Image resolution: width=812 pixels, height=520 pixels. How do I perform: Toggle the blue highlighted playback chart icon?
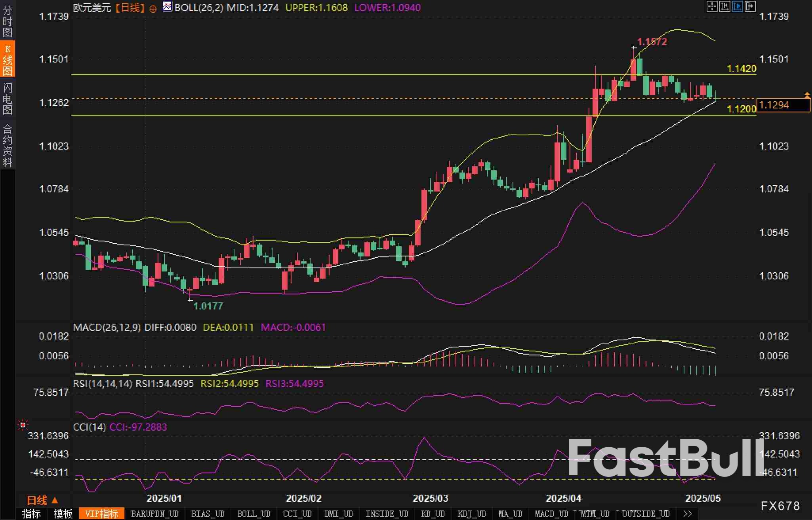pyautogui.click(x=737, y=6)
